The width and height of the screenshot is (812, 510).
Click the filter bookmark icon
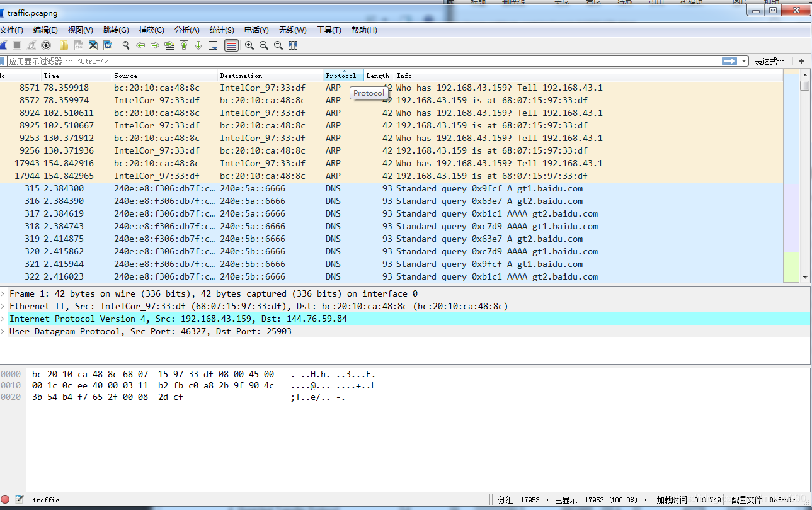coord(3,61)
